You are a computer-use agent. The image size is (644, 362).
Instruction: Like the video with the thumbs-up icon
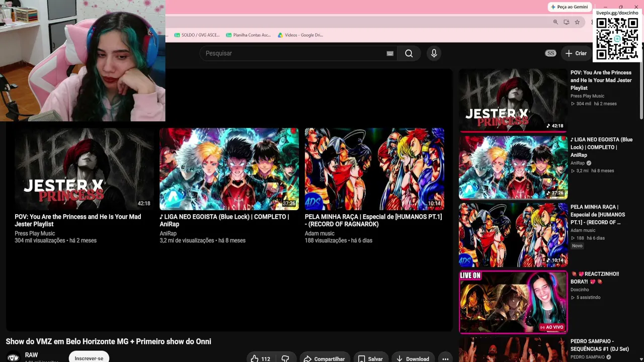[261, 358]
